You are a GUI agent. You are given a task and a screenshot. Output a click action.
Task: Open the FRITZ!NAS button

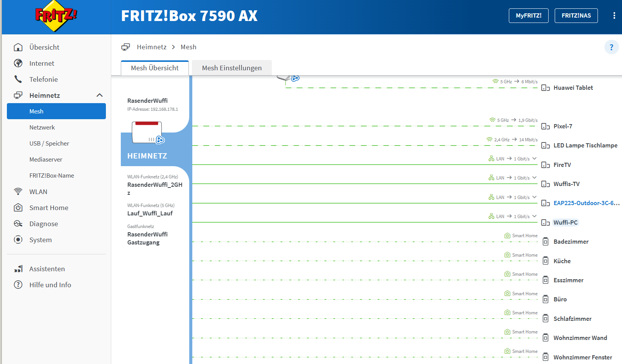pyautogui.click(x=576, y=16)
